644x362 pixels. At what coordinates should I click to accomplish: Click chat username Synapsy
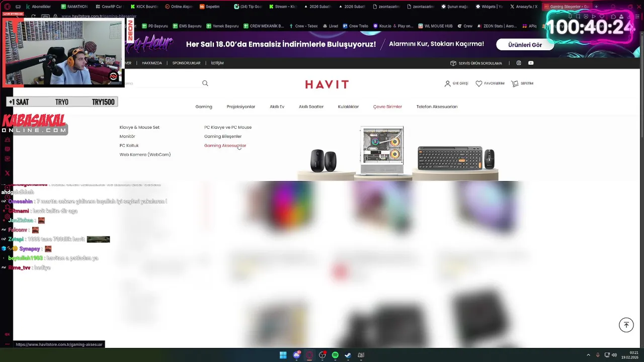[x=30, y=249]
